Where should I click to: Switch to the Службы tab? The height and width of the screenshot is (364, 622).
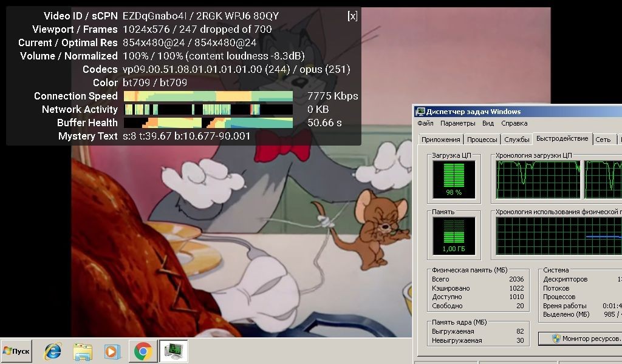point(517,140)
